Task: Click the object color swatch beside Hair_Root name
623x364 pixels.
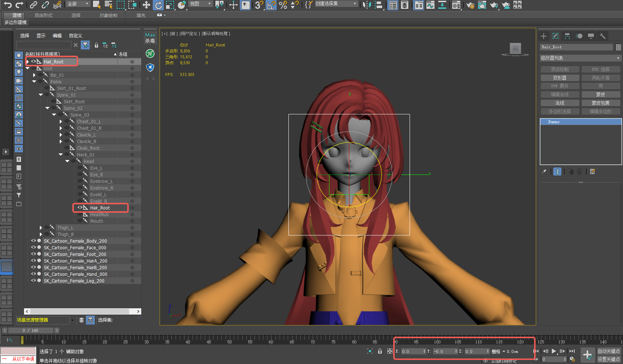Action: coord(618,47)
